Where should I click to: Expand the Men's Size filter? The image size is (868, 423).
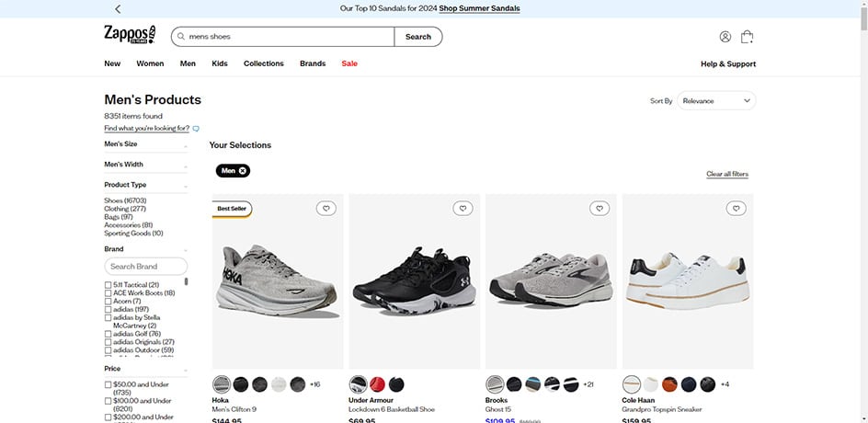[x=146, y=144]
